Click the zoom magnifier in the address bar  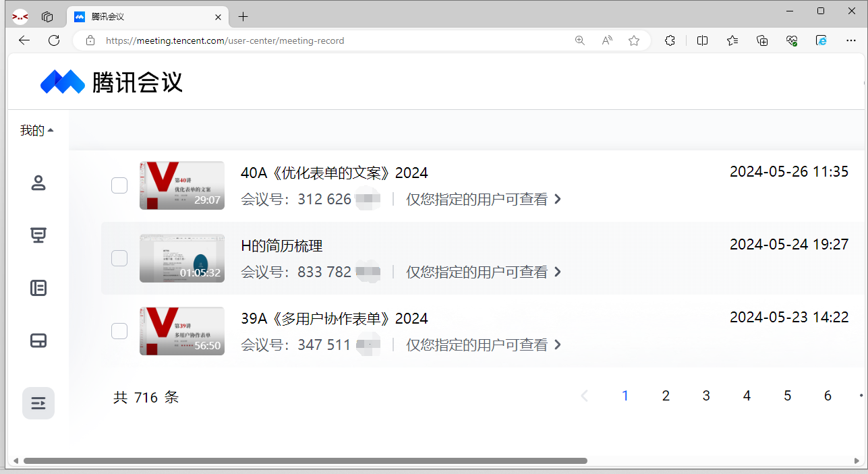pos(580,40)
